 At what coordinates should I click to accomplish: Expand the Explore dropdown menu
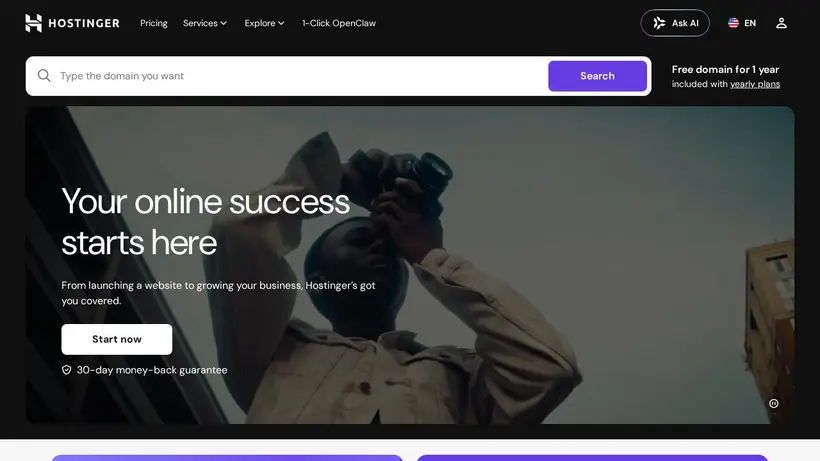tap(264, 23)
